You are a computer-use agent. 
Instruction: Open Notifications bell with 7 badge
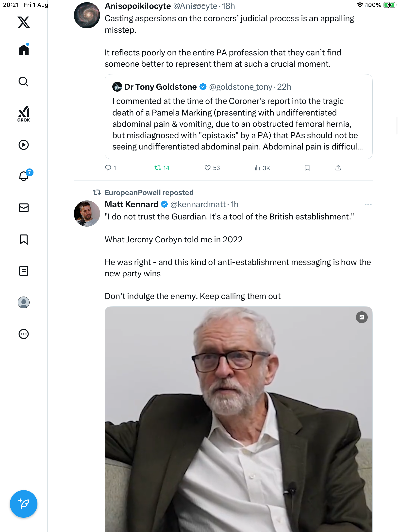tap(24, 176)
